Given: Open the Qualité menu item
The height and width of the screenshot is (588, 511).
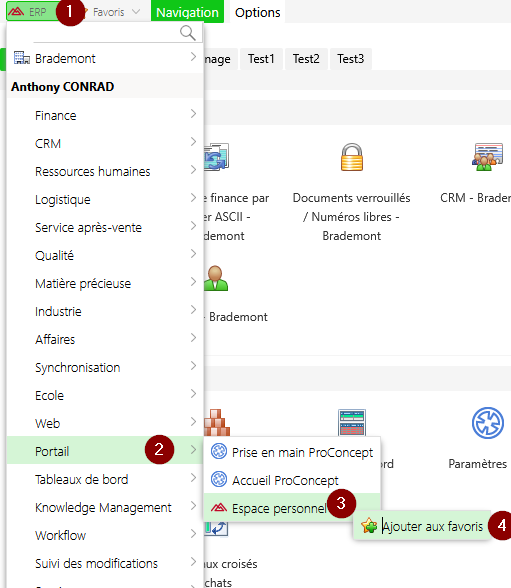Looking at the screenshot, I should pos(105,255).
